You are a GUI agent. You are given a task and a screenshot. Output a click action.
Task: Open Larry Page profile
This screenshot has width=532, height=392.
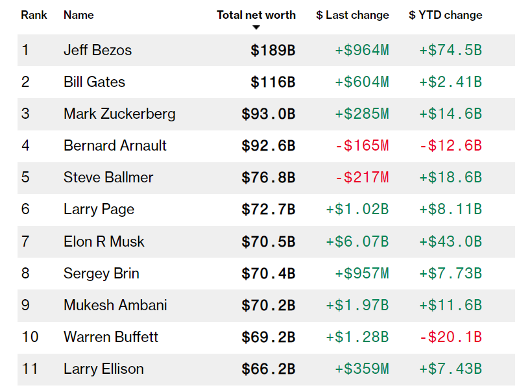99,209
